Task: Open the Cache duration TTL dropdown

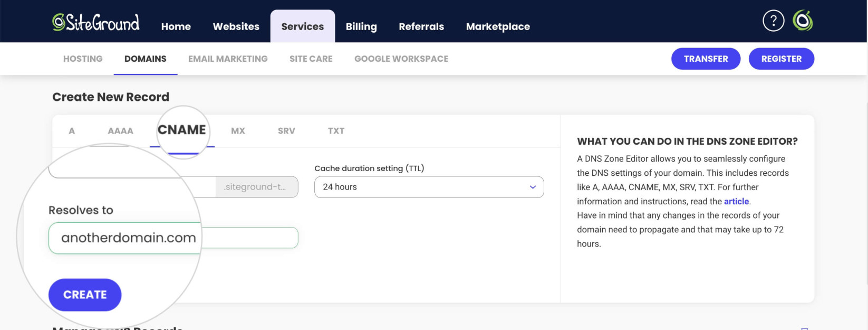Action: coord(429,187)
